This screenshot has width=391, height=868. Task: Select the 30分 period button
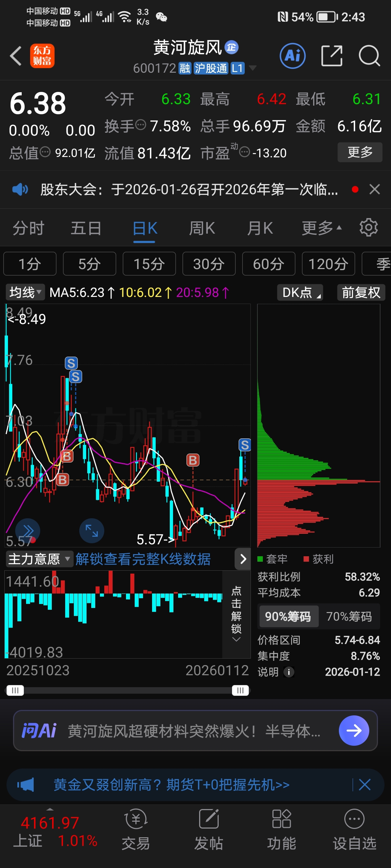(209, 264)
